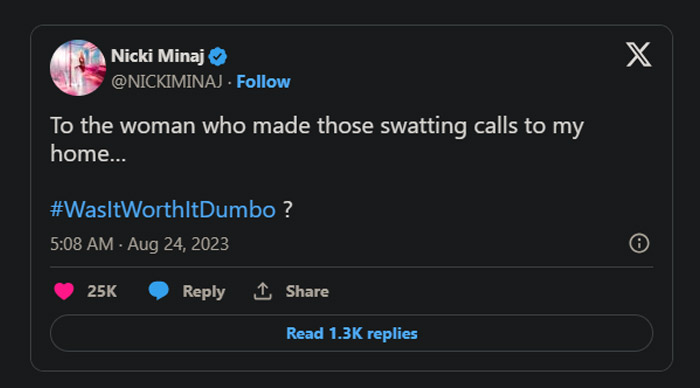Like the tweet with the heart icon
This screenshot has height=388, width=700.
coord(64,291)
